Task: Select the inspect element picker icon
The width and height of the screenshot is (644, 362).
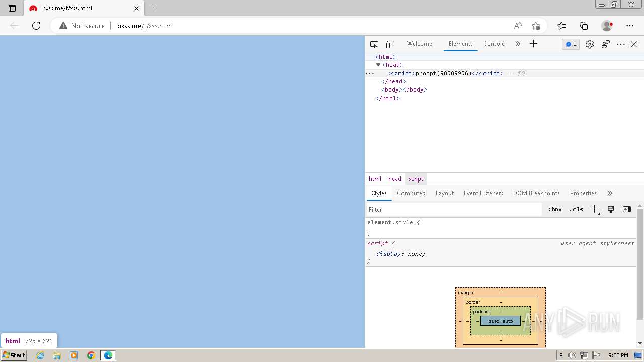Action: [x=374, y=44]
